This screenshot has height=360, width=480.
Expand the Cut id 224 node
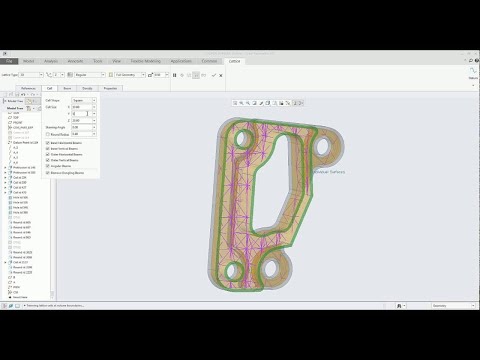pos(5,178)
